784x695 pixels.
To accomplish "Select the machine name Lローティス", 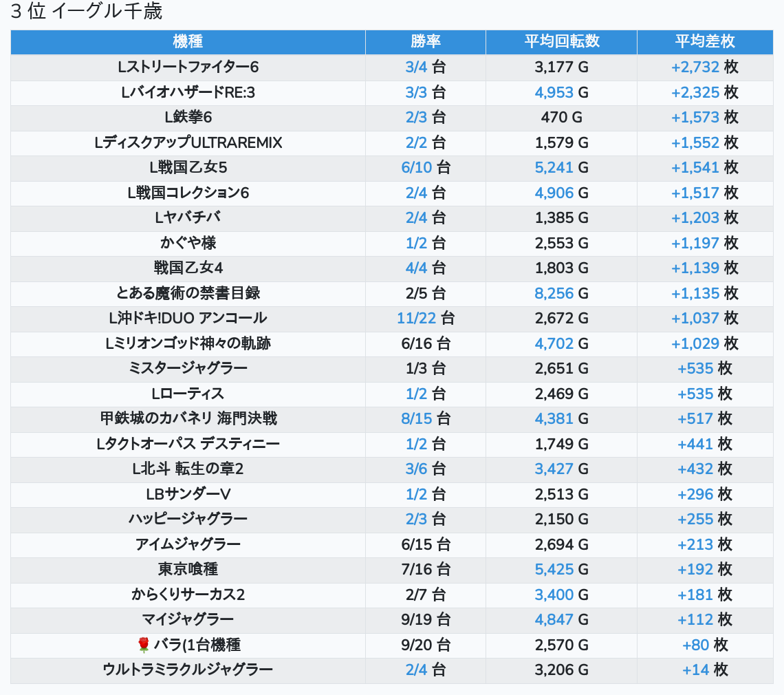I will (188, 394).
